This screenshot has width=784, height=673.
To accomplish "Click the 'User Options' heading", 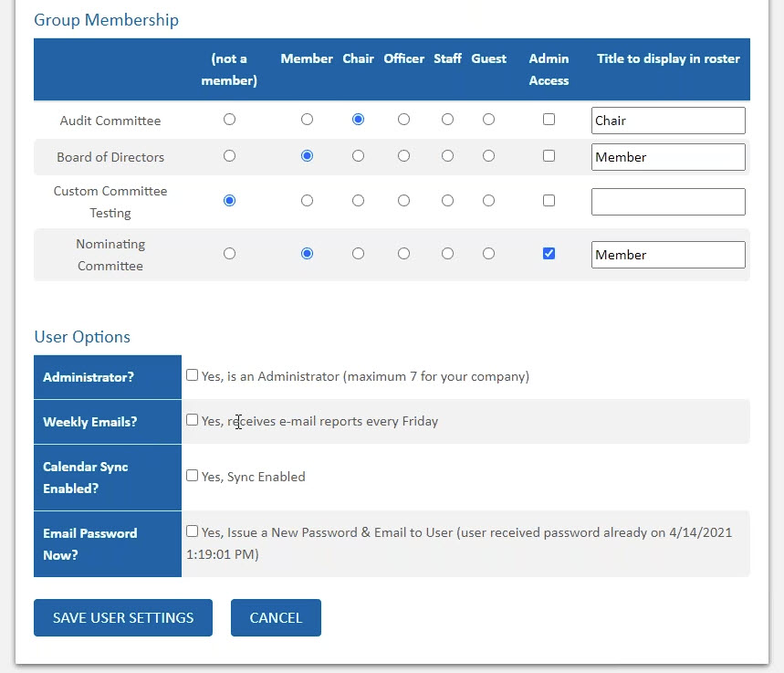I will (x=82, y=337).
